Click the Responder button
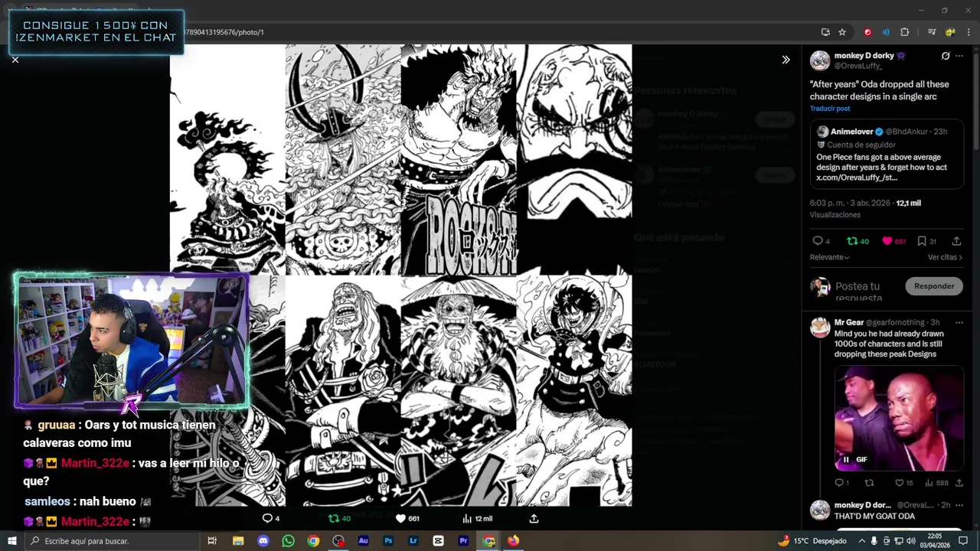Viewport: 980px width, 551px height. click(x=934, y=286)
